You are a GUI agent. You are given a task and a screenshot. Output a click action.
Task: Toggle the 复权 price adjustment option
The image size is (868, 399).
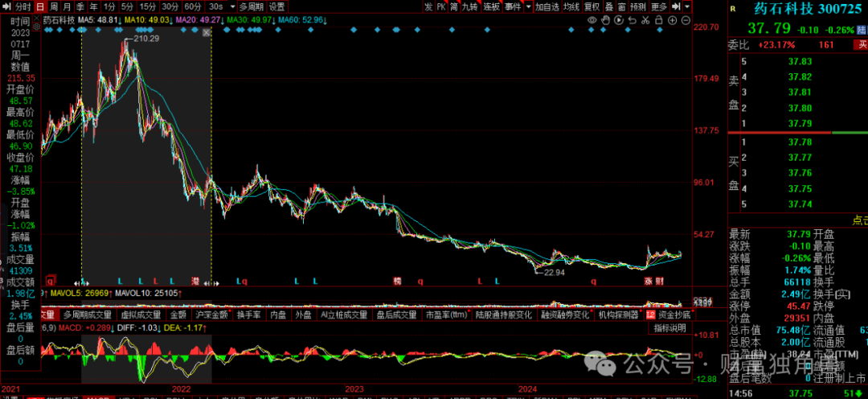pos(592,6)
